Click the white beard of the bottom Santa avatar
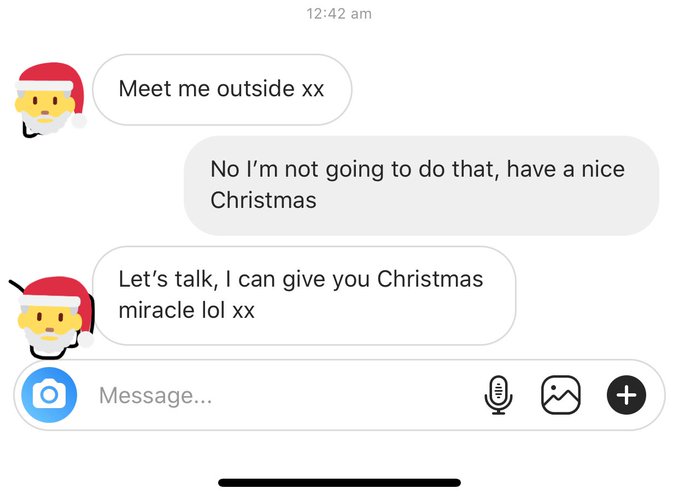Screen dimensions: 679x500 [50, 340]
